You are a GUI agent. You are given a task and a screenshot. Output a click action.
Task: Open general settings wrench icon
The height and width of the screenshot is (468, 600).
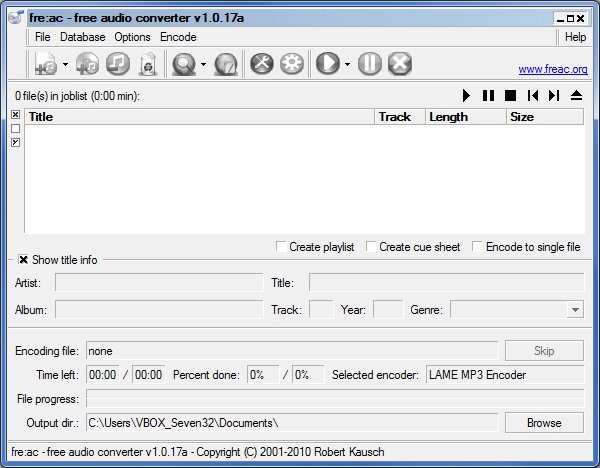(x=262, y=63)
